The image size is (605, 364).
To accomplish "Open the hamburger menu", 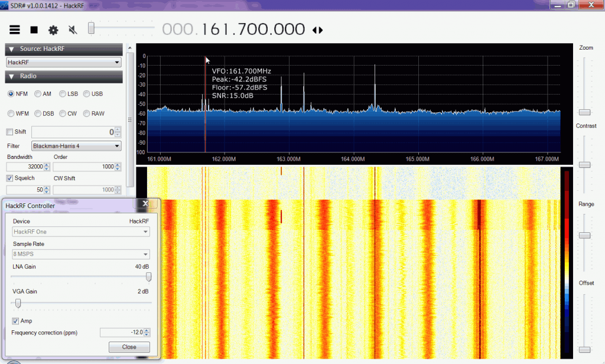I will click(x=14, y=29).
